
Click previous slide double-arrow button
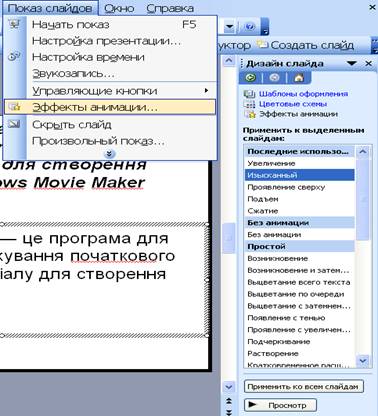[229, 401]
